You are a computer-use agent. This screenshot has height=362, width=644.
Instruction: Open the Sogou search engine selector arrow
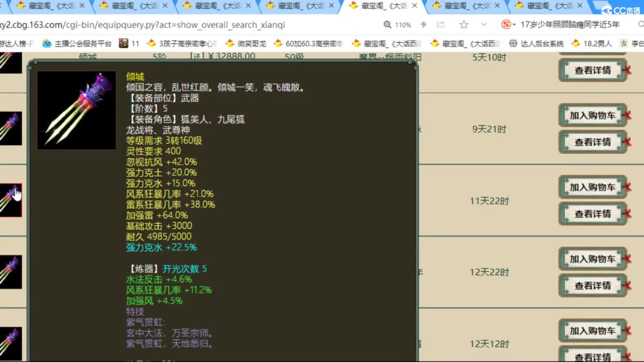pos(514,25)
